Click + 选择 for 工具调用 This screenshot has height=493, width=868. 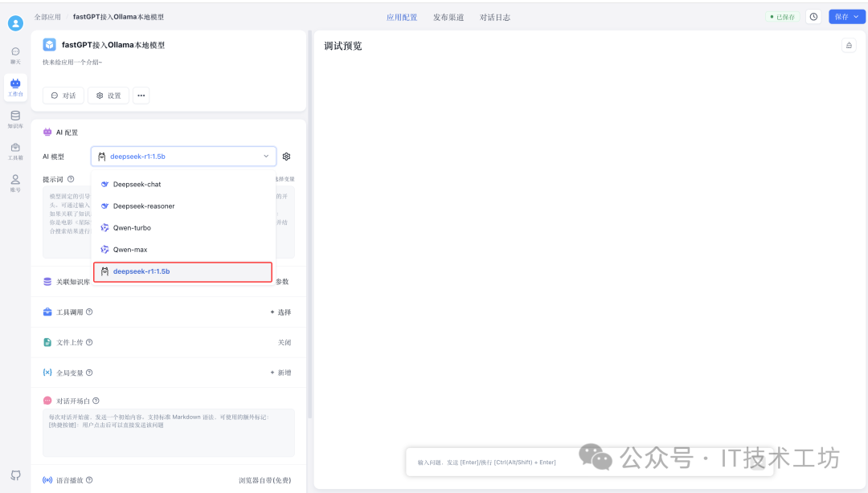pyautogui.click(x=280, y=312)
